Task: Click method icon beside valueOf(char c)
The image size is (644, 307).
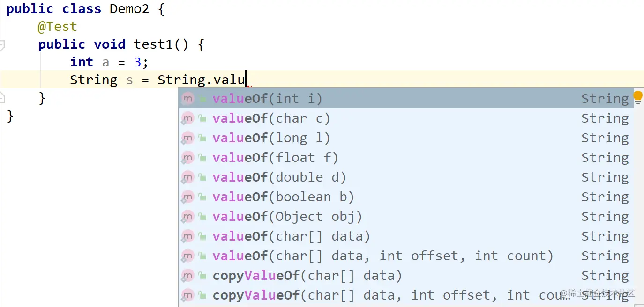Action: click(187, 118)
